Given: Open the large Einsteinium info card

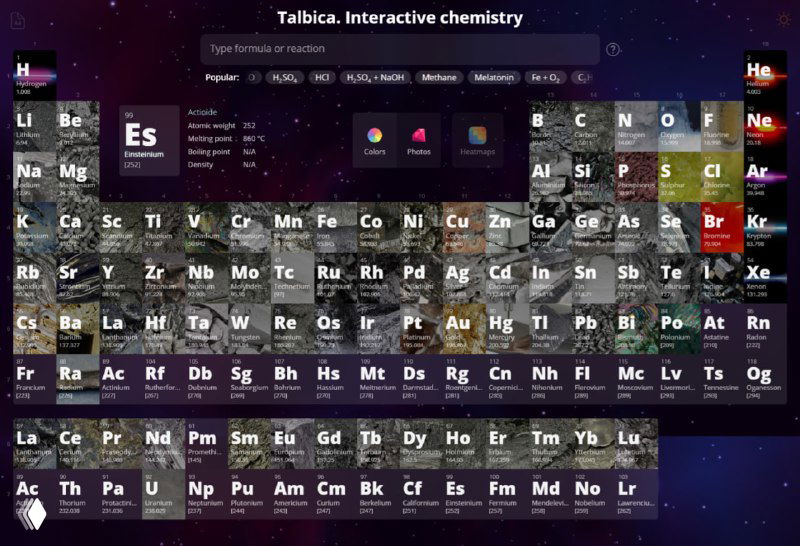Looking at the screenshot, I should pos(150,140).
